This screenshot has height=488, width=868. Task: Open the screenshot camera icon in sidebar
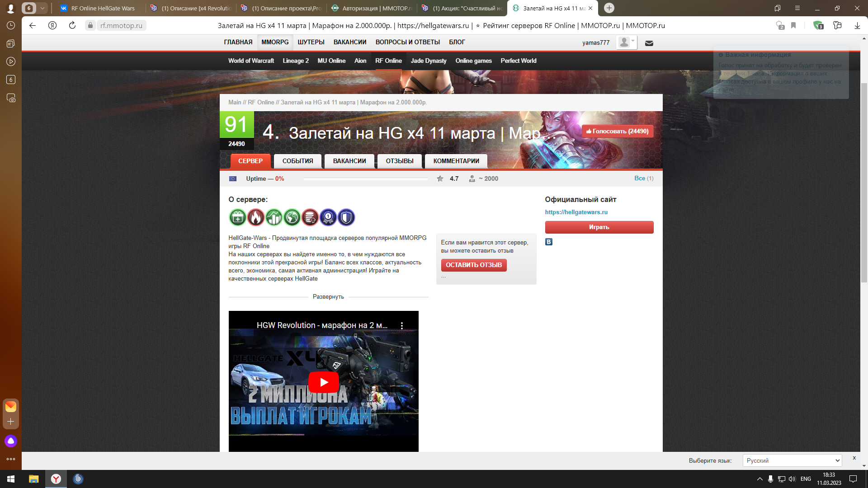click(x=11, y=98)
